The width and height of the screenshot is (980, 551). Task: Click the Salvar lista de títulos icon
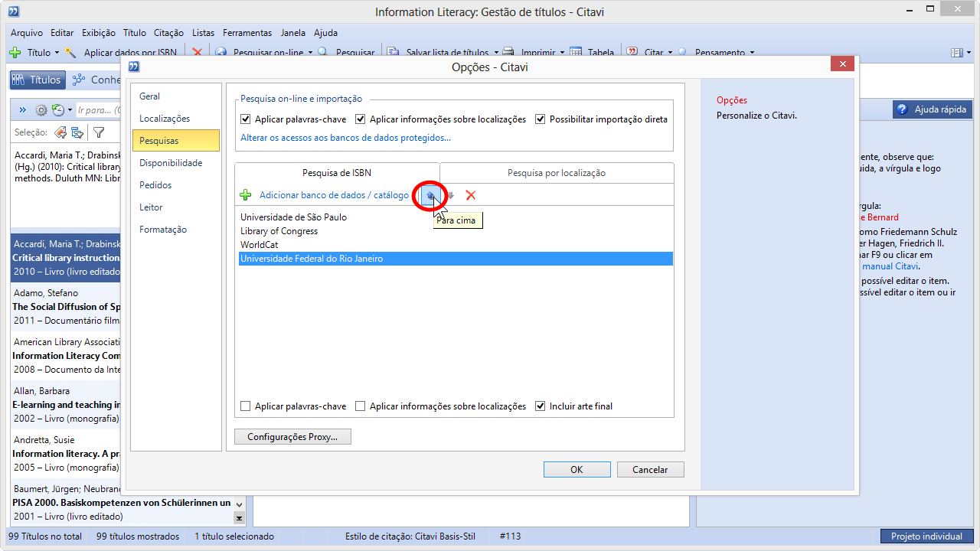coord(394,53)
